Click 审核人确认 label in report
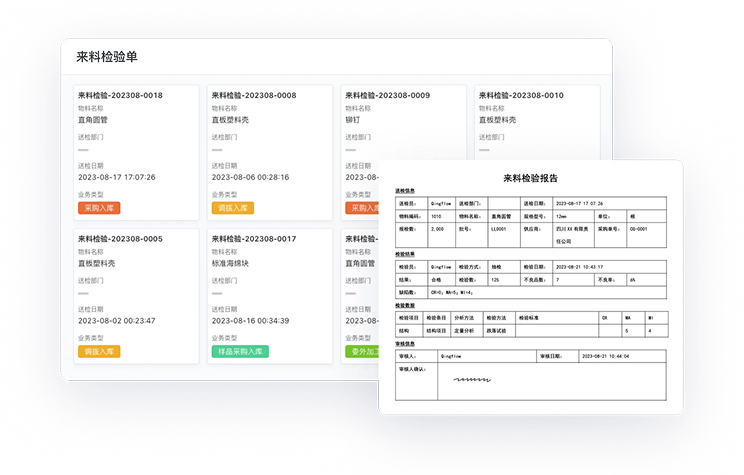This screenshot has width=744, height=475. (x=411, y=369)
